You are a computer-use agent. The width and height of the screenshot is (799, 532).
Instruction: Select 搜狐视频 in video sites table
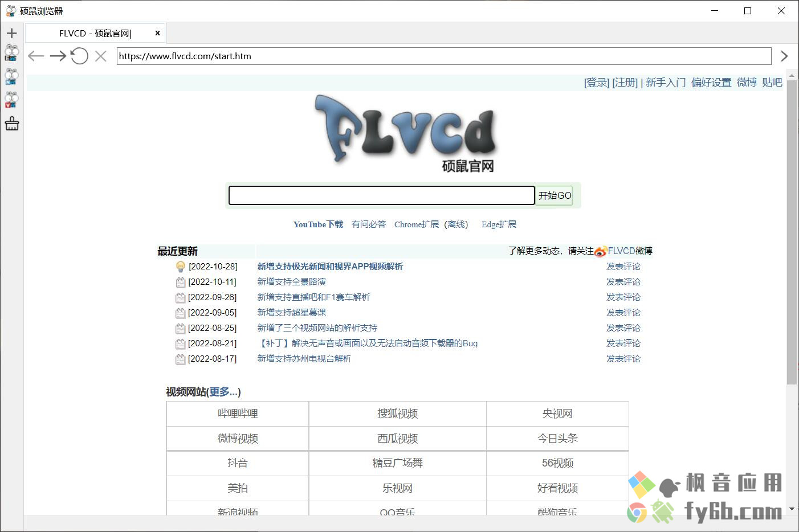click(398, 414)
